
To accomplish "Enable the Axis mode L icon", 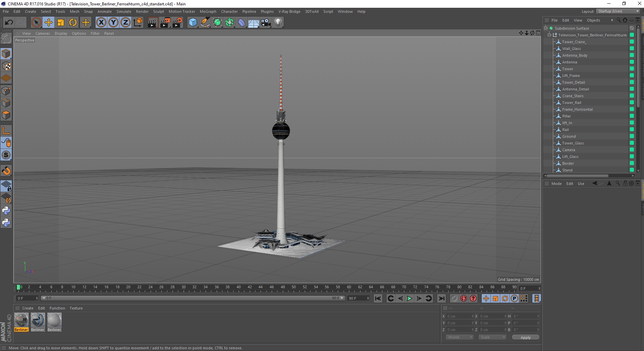I will [x=6, y=131].
